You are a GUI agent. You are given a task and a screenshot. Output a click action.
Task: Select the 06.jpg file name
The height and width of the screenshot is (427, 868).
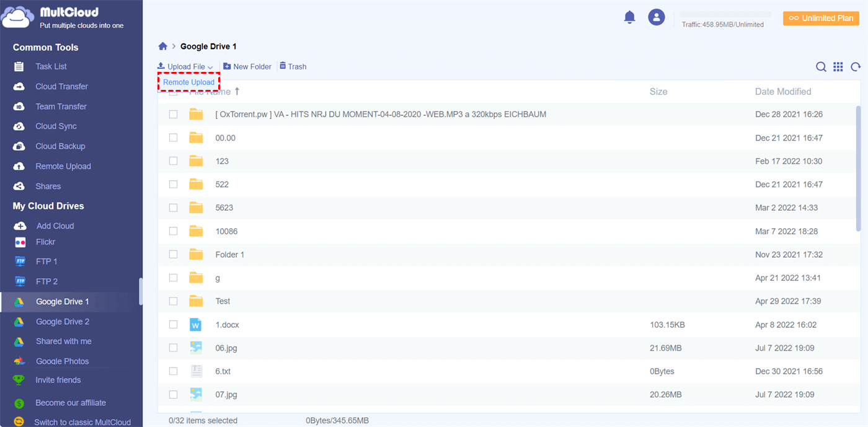tap(226, 348)
